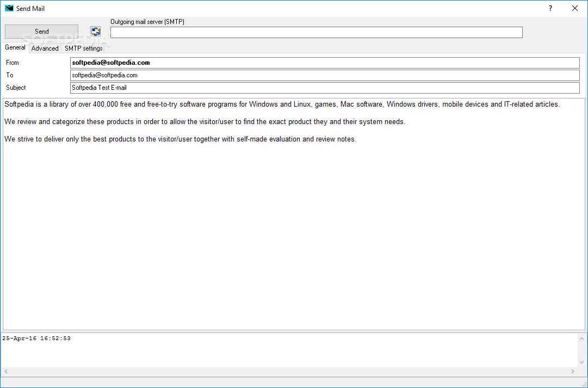Click the refresh icon next to Send
This screenshot has height=388, width=588.
tap(96, 32)
